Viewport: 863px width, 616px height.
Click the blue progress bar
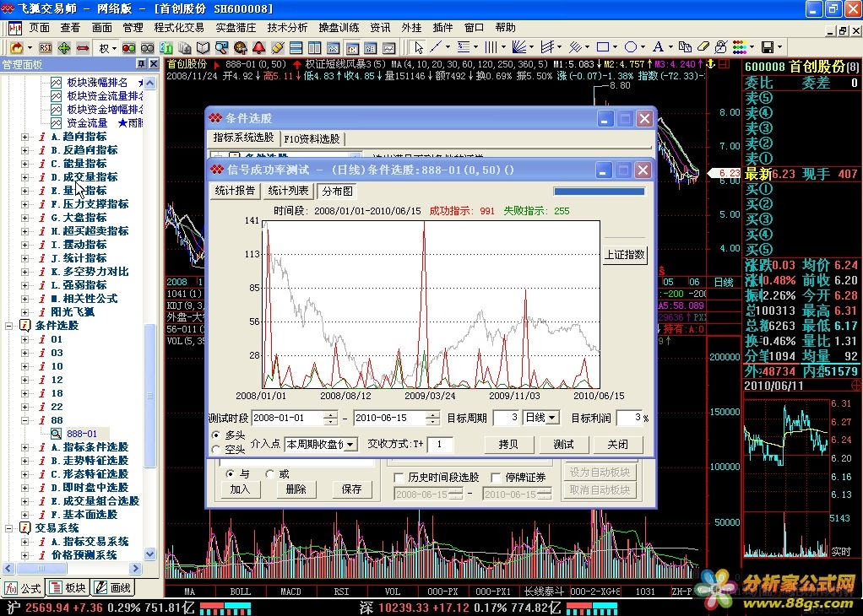(x=599, y=192)
